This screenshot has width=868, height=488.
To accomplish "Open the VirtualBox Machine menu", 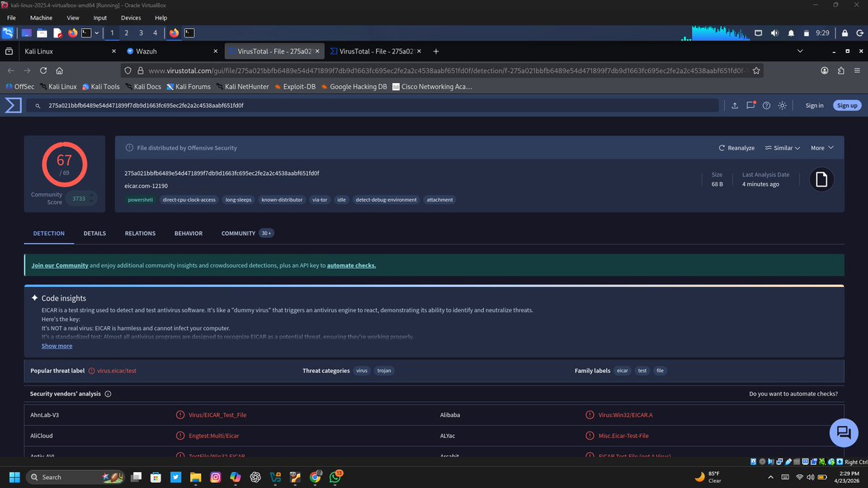I will (41, 18).
